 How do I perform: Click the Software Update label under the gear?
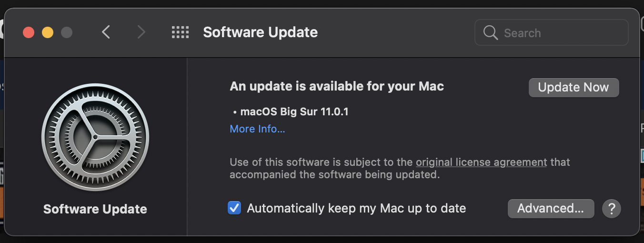click(95, 209)
